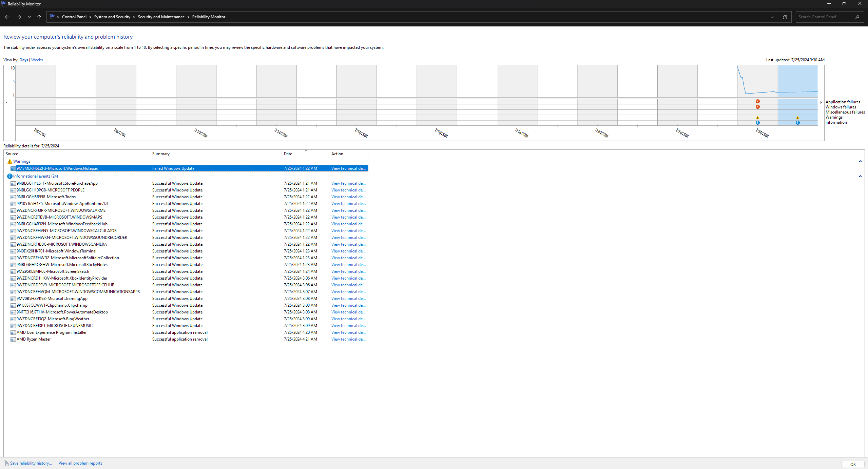Open View all problem reports link
This screenshot has width=868, height=469.
(80, 463)
